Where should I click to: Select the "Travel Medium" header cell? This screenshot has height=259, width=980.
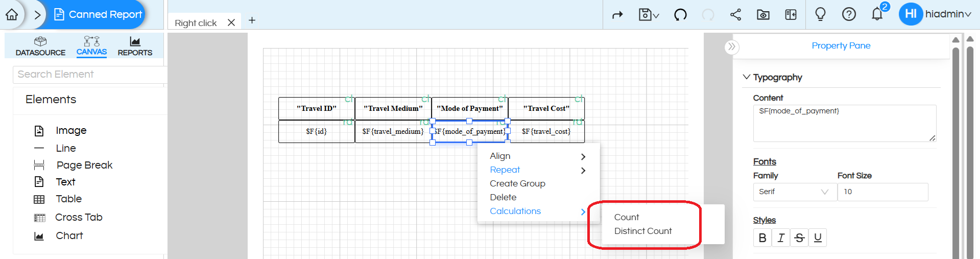point(393,108)
